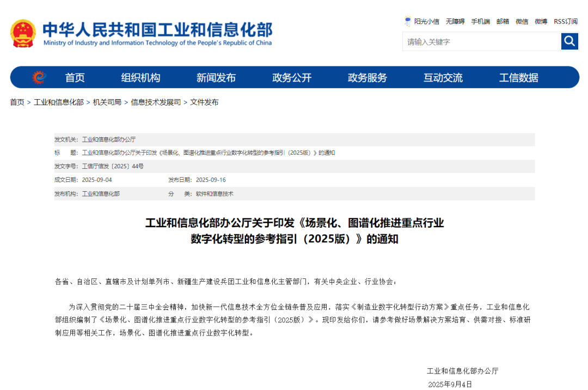Open the 组织机构 navigation item
This screenshot has height=390, width=588.
click(140, 78)
